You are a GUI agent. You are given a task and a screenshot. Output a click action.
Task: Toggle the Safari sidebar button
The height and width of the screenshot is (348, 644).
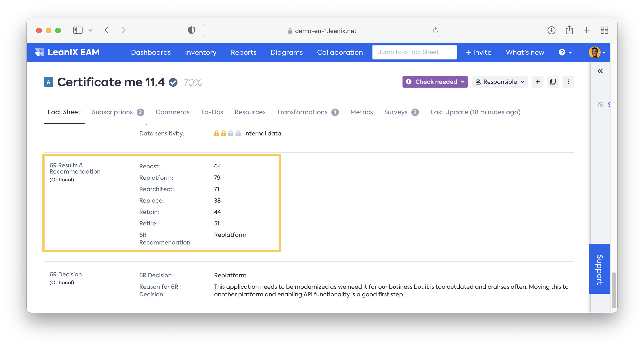(x=78, y=30)
